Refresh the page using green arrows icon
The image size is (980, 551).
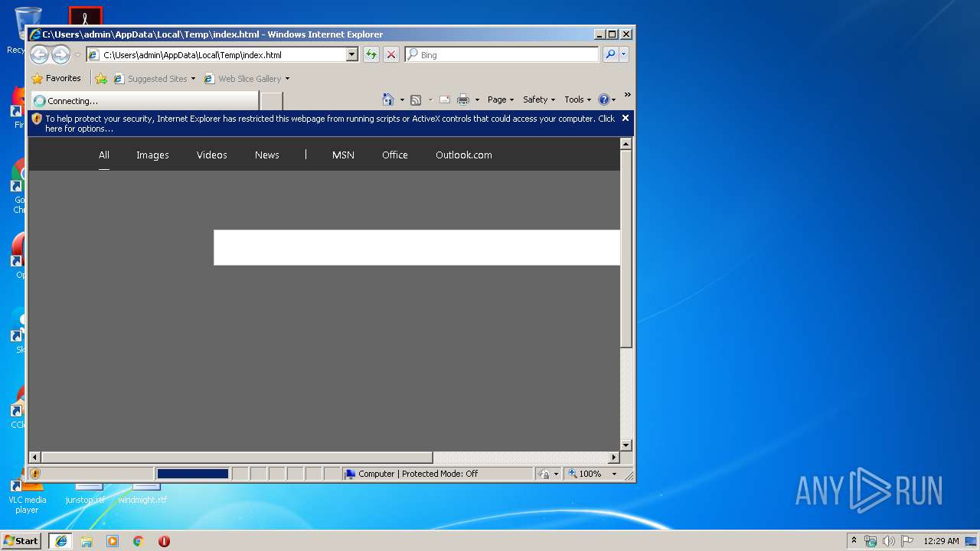(x=371, y=54)
